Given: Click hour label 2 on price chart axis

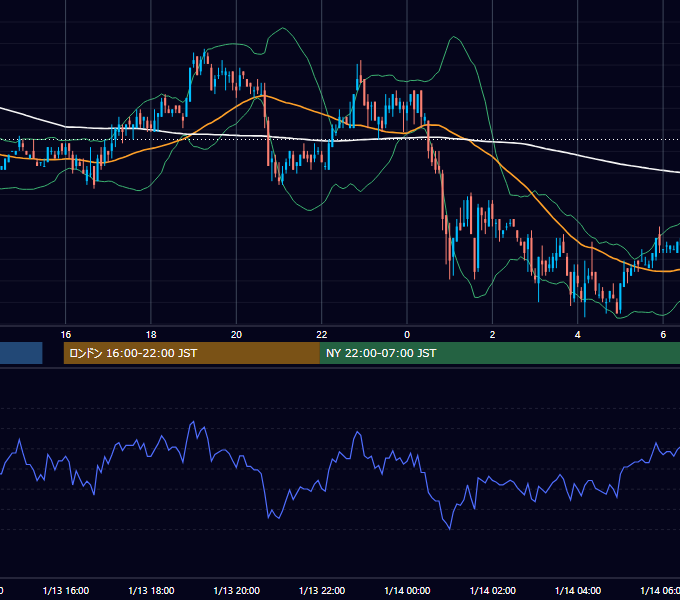Looking at the screenshot, I should tap(492, 335).
